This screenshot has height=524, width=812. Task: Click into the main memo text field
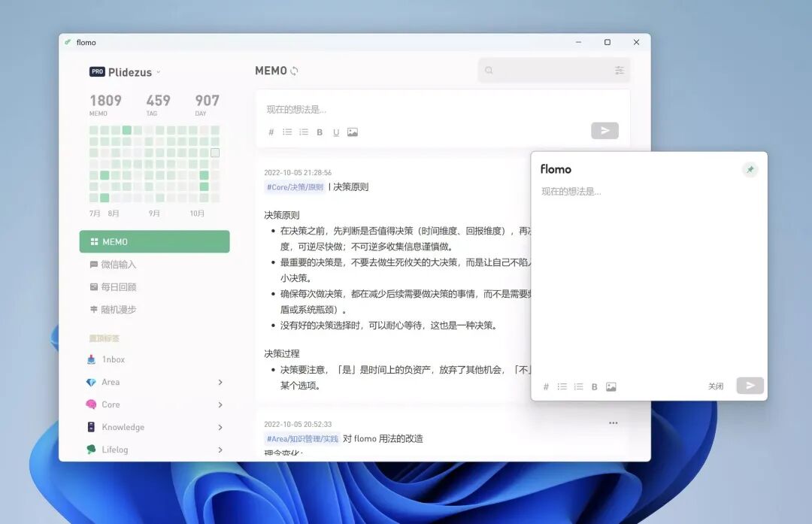(x=442, y=109)
